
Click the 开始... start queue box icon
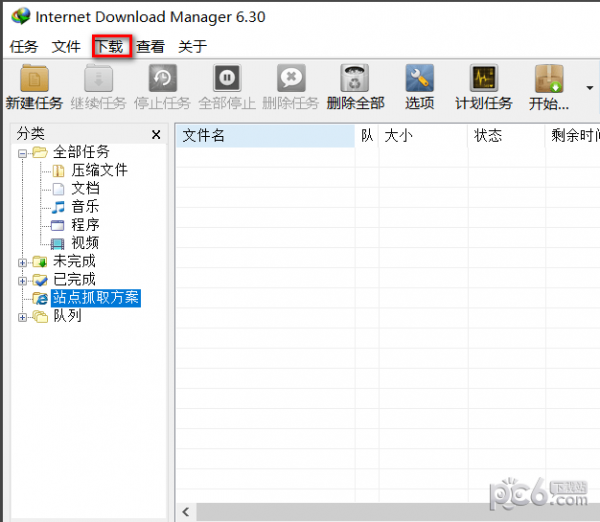tap(549, 78)
